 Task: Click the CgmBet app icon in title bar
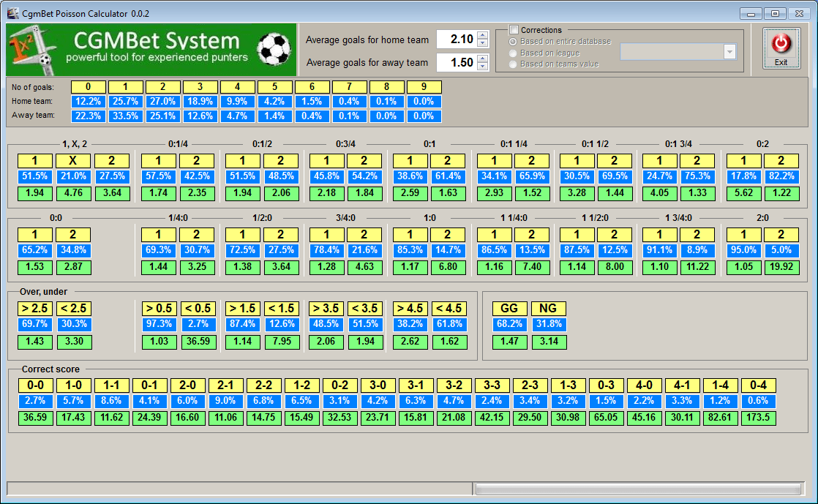click(12, 13)
